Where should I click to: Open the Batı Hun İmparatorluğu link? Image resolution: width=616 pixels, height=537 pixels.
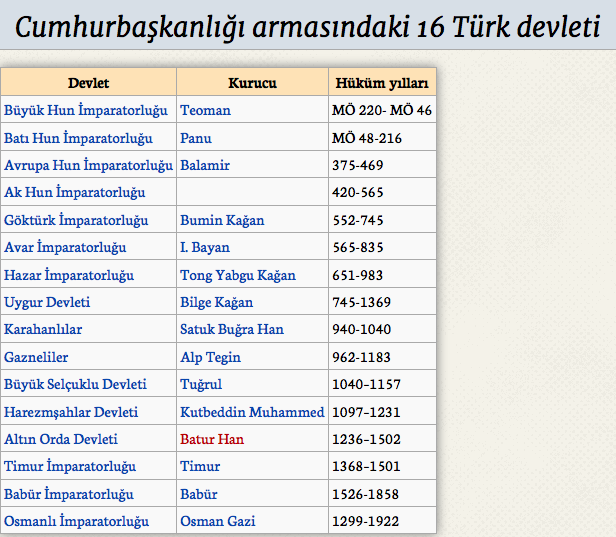point(78,138)
